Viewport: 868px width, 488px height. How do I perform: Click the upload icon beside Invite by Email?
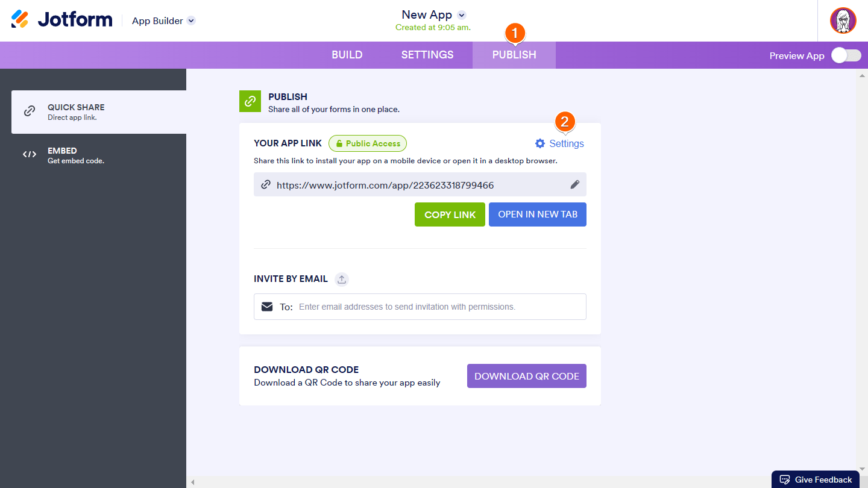tap(342, 279)
